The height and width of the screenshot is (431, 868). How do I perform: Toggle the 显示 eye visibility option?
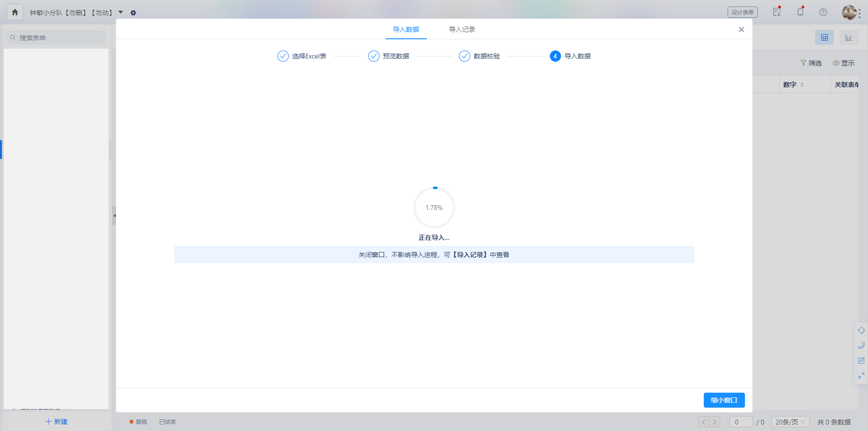tap(844, 63)
